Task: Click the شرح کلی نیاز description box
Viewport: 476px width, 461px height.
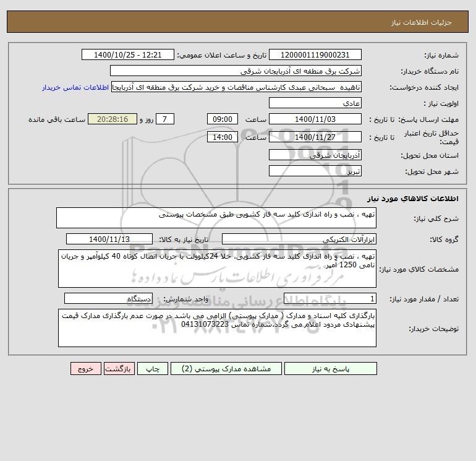Action: click(x=216, y=218)
